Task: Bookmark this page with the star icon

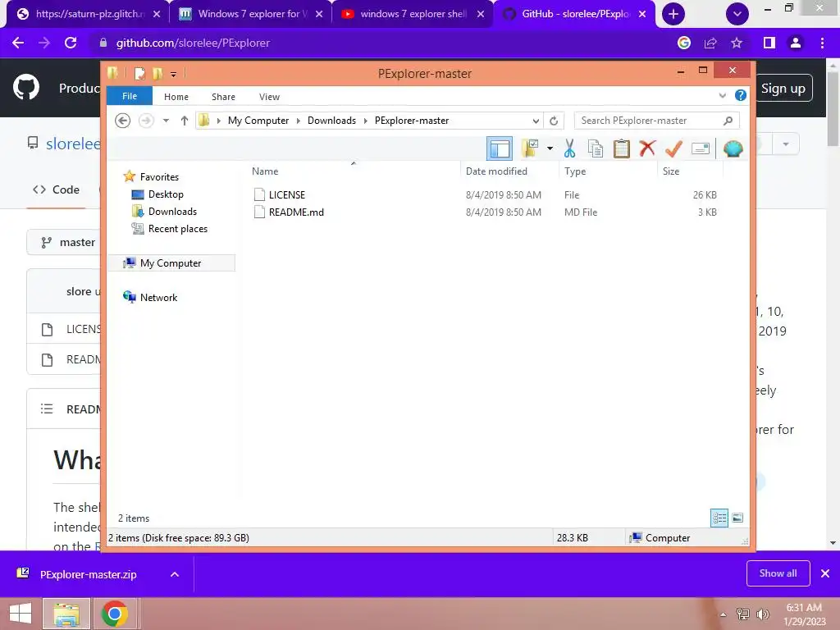Action: point(737,43)
